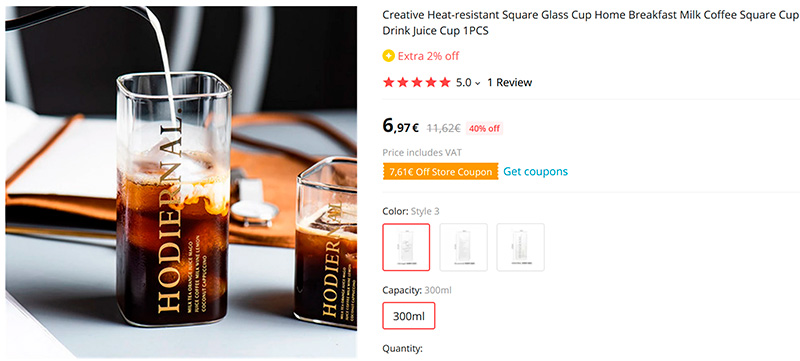The image size is (800, 361).
Task: Click the product title text
Action: pos(590,23)
